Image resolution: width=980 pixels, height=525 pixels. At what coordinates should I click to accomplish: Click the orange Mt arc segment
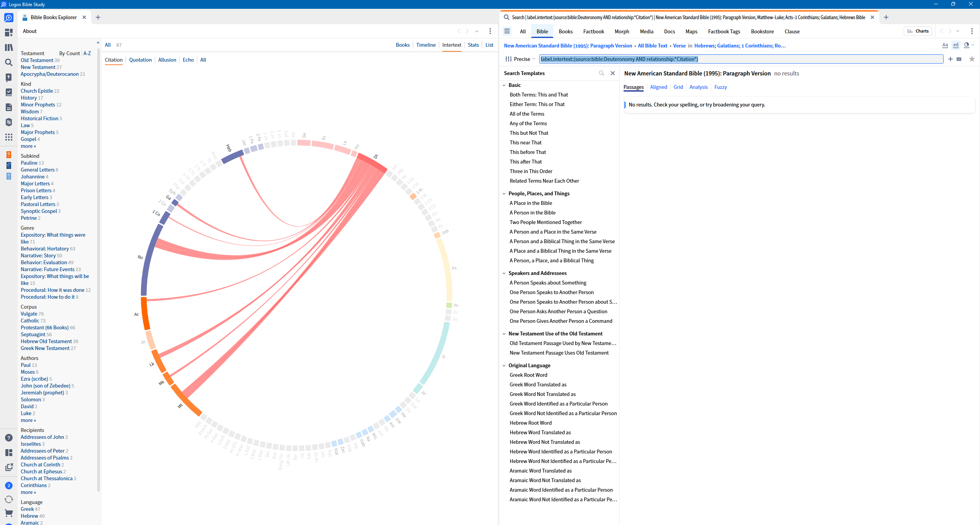pos(186,400)
